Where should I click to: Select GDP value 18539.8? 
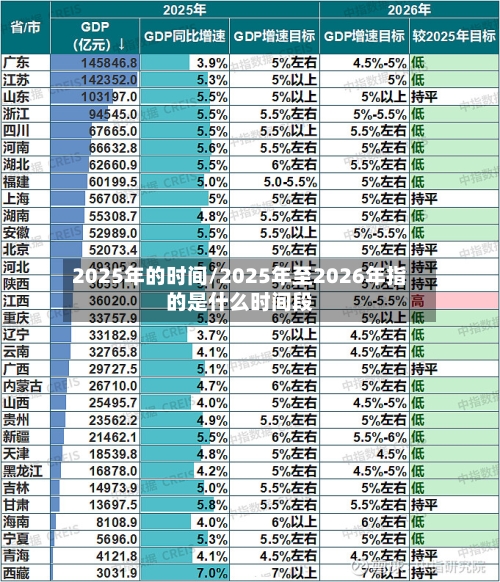tap(95, 454)
